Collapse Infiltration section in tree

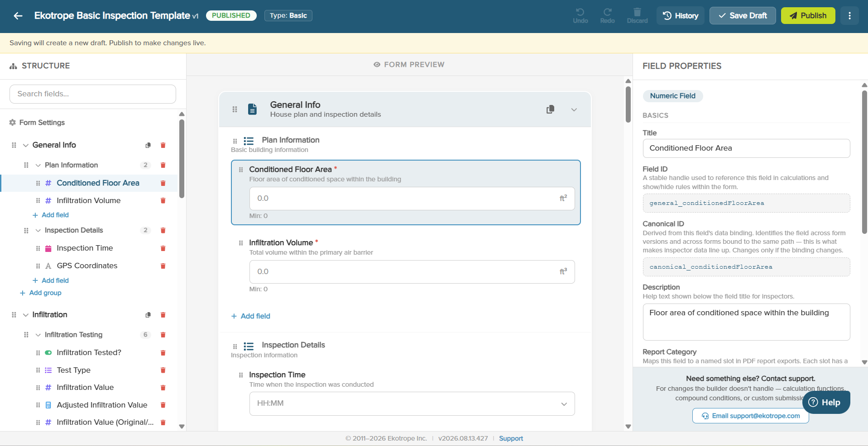[x=26, y=315]
